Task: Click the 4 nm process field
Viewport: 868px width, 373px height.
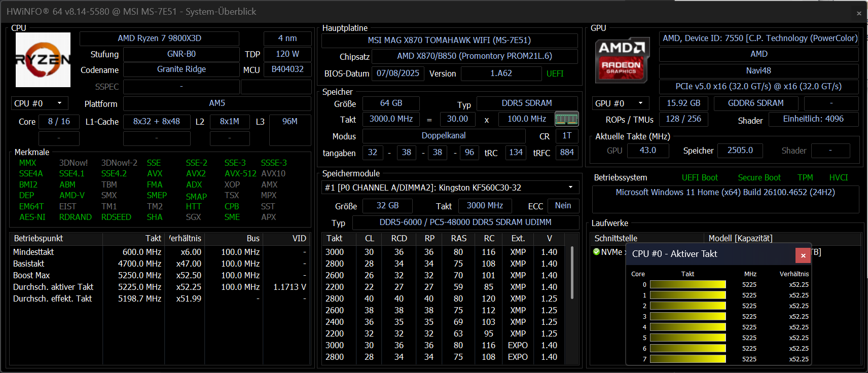Action: point(287,39)
